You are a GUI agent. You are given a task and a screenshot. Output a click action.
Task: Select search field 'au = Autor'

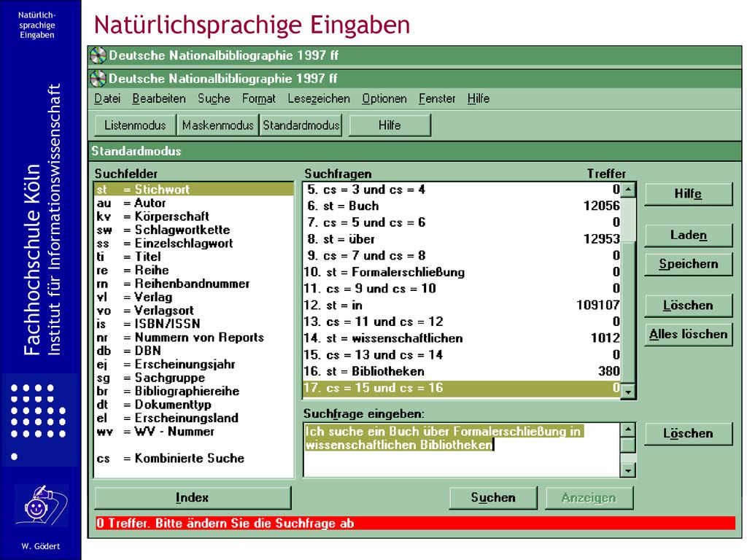194,203
